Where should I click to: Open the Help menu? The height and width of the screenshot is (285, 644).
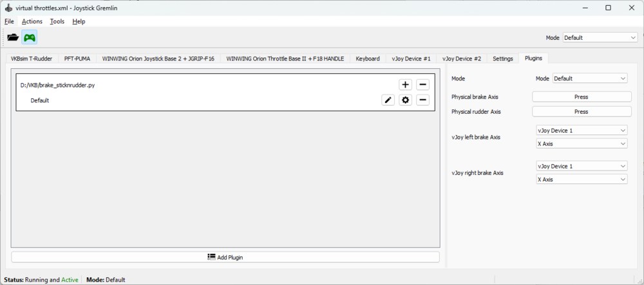point(79,21)
